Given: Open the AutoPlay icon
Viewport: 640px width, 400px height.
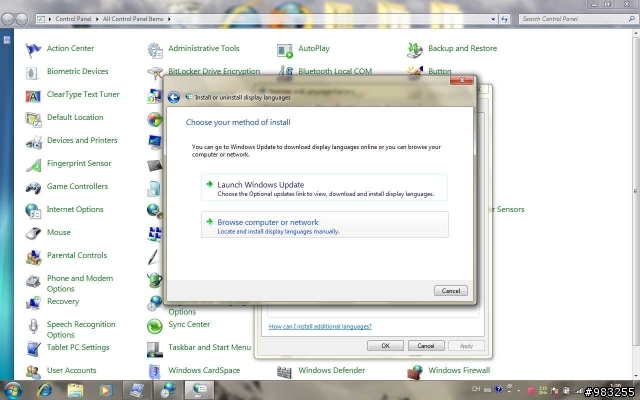Looking at the screenshot, I should (285, 50).
